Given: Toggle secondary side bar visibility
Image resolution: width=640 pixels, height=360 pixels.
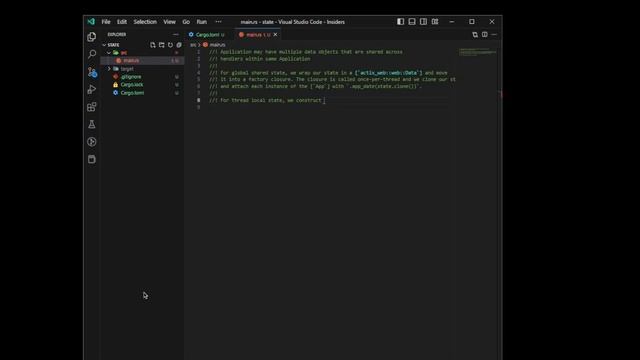Looking at the screenshot, I should pos(423,22).
